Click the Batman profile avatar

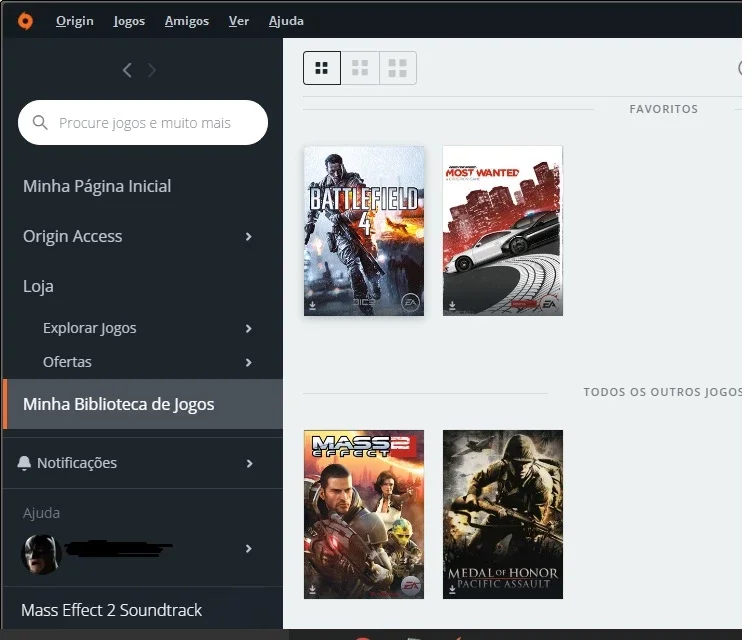[x=41, y=554]
